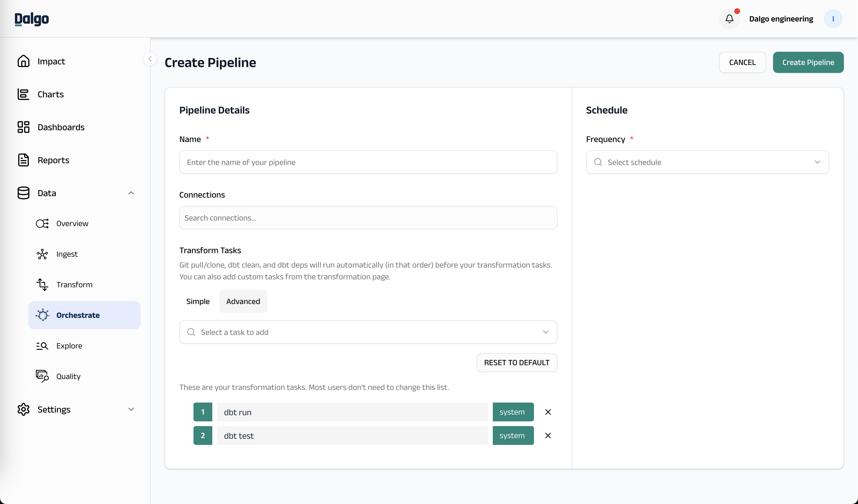Click the dbt run task row

pos(352,412)
